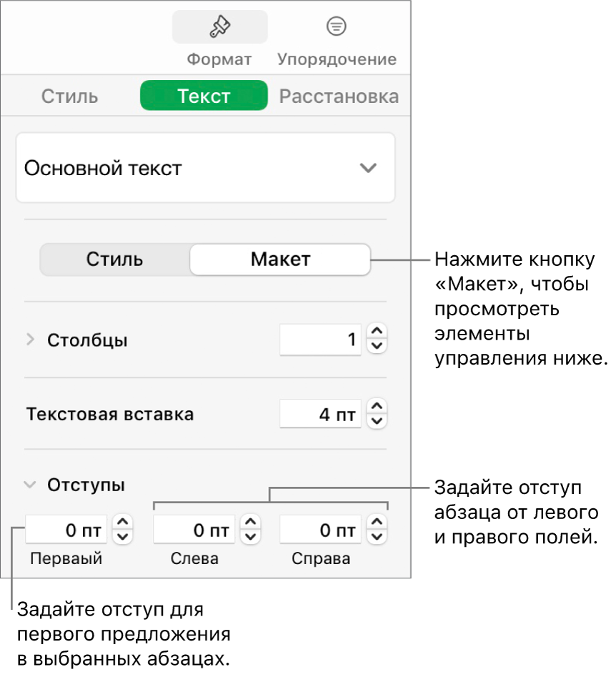The height and width of the screenshot is (677, 616).
Task: Decrease Текстовая вставка using the stepper
Action: coord(378,422)
